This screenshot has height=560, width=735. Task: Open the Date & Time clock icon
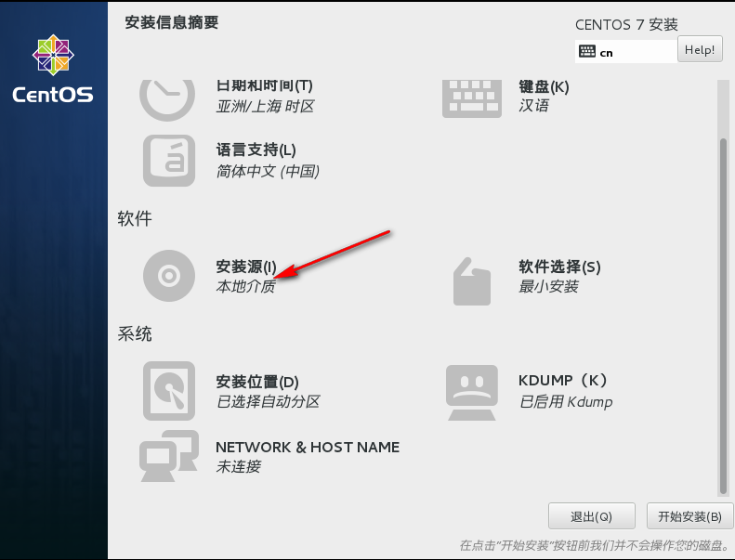pos(167,100)
